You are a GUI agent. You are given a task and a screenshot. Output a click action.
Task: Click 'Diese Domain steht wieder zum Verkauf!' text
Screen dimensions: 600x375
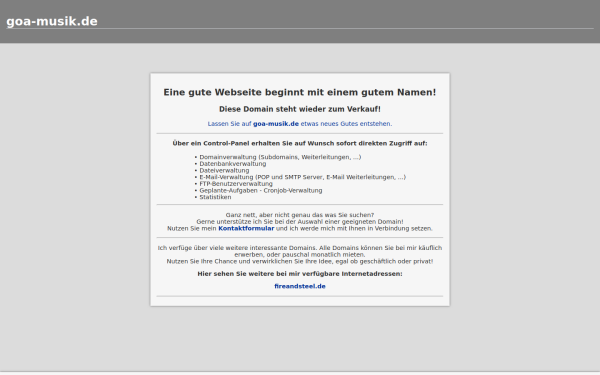coord(300,109)
